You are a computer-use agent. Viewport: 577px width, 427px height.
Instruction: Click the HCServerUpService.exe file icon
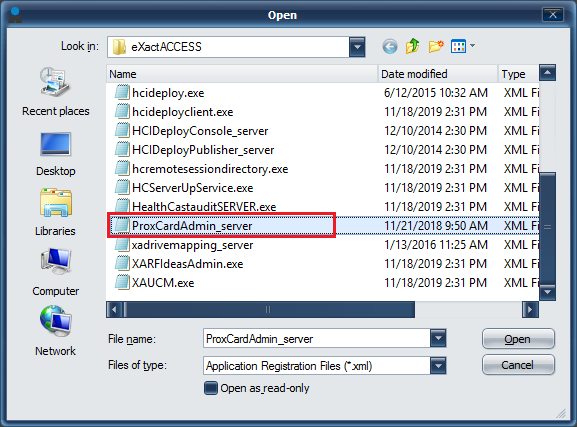coord(122,187)
